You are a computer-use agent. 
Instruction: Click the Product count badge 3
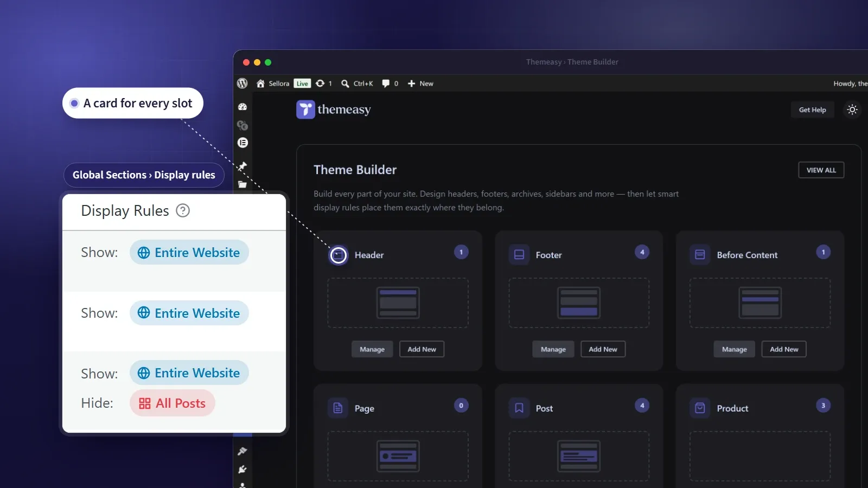tap(823, 405)
